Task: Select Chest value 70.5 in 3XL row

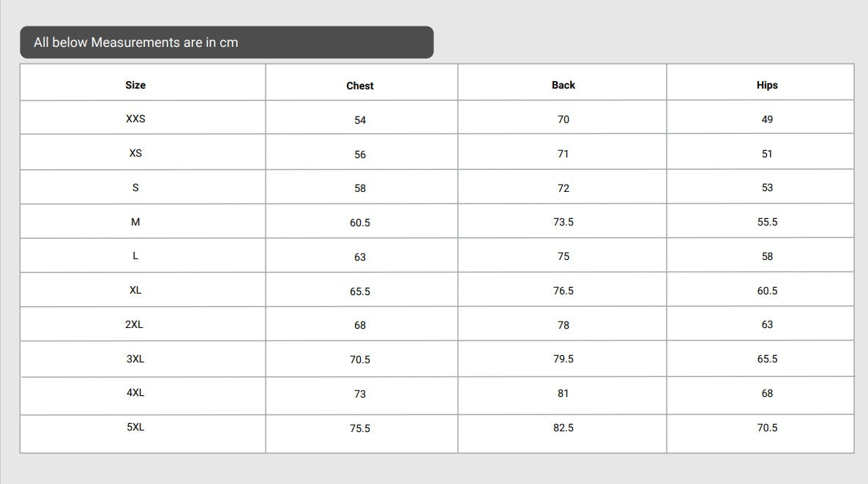Action: coord(360,360)
